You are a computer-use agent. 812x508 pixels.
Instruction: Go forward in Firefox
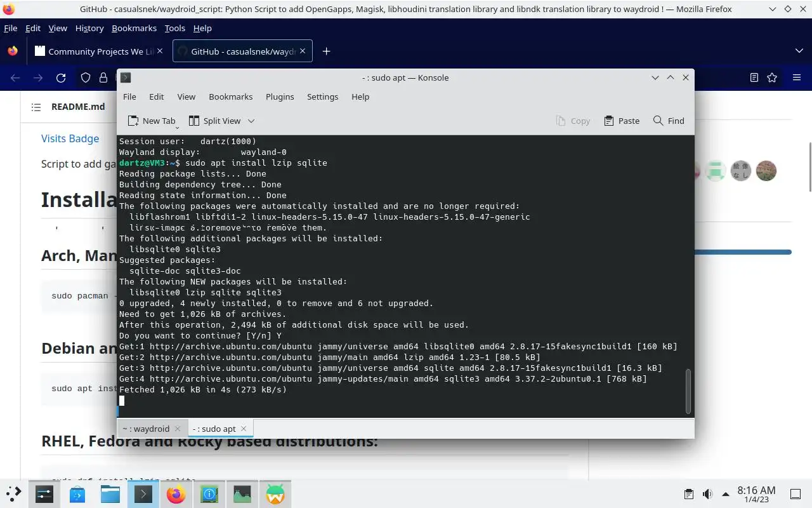click(38, 77)
